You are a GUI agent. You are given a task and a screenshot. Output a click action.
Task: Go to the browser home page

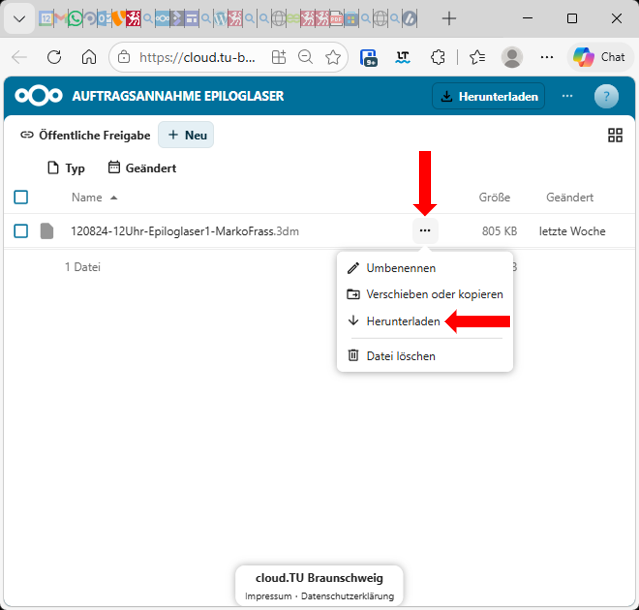coord(89,57)
